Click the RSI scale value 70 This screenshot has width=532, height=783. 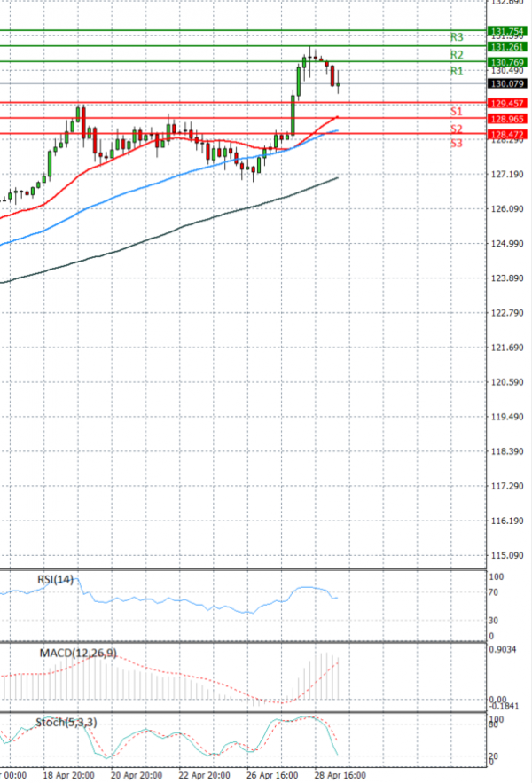click(x=493, y=592)
